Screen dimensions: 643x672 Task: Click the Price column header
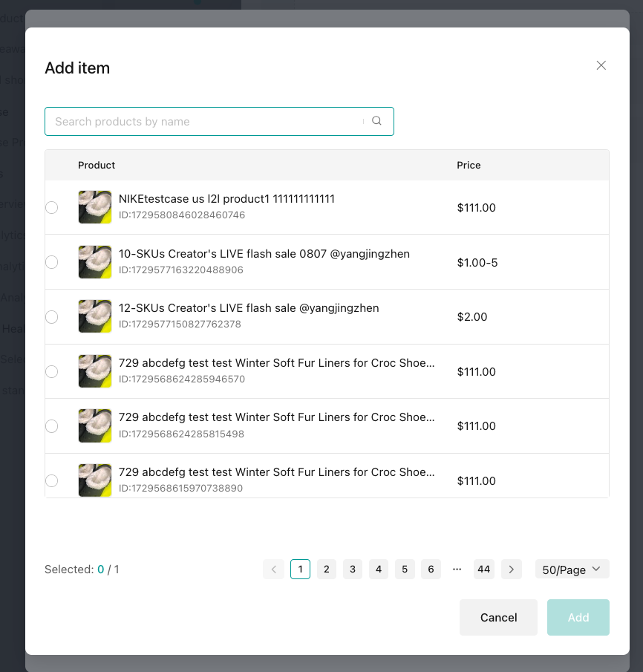pos(469,165)
